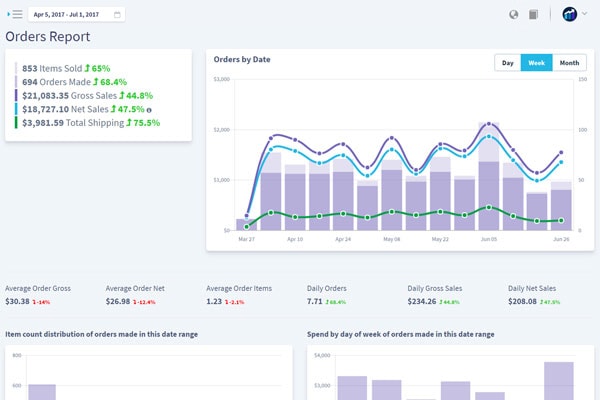This screenshot has height=400, width=600.
Task: Change the Apr 5 - Jul 1 date range
Action: pos(77,15)
